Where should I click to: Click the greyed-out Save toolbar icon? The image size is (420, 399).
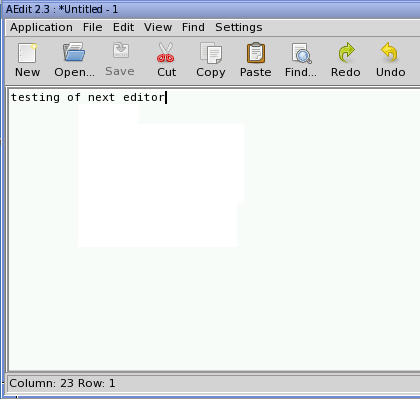(121, 51)
